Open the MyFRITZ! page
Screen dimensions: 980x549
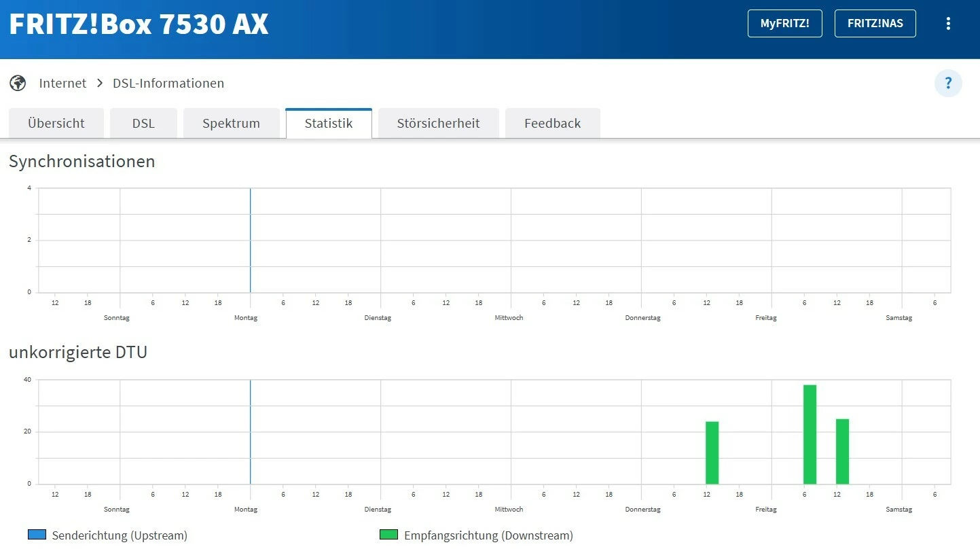point(784,23)
